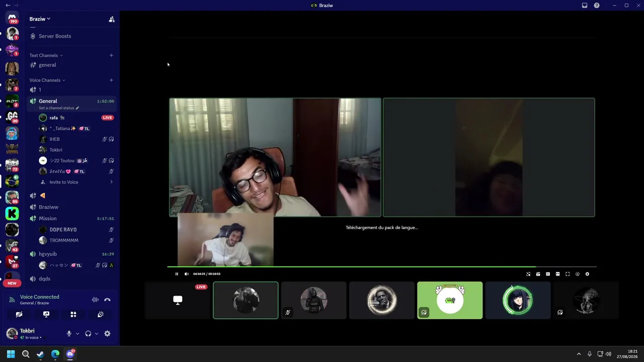Enter fullscreen on the video player
This screenshot has height=362, width=644.
pyautogui.click(x=568, y=274)
